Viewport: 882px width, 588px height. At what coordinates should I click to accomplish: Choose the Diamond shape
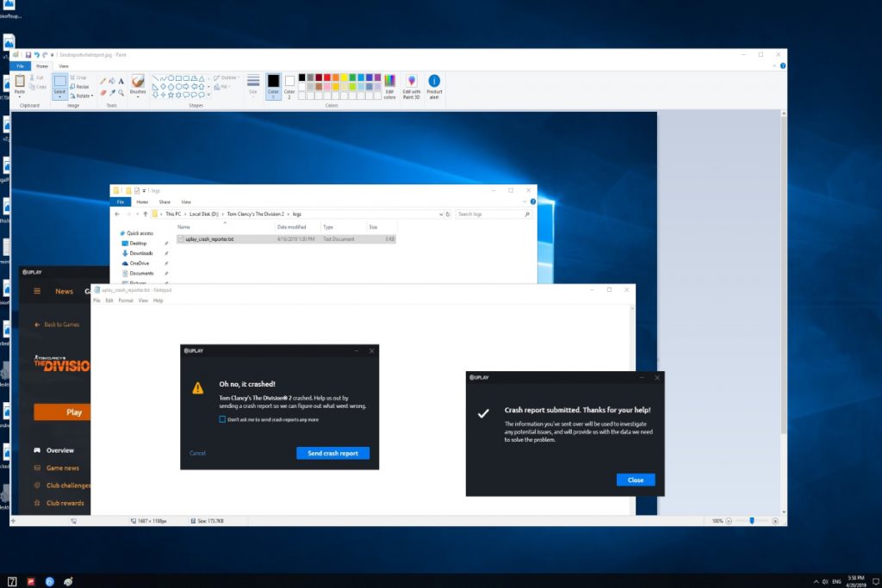pos(163,87)
